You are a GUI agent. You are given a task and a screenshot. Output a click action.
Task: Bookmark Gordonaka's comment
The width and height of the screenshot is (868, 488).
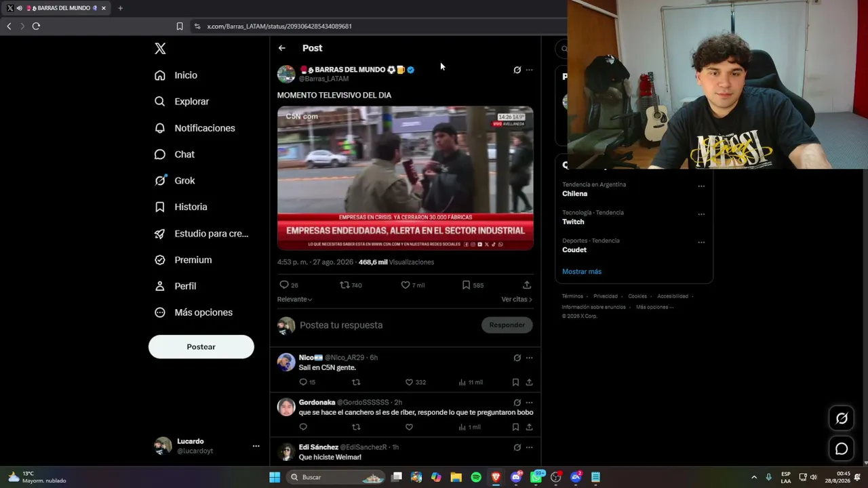tap(515, 427)
